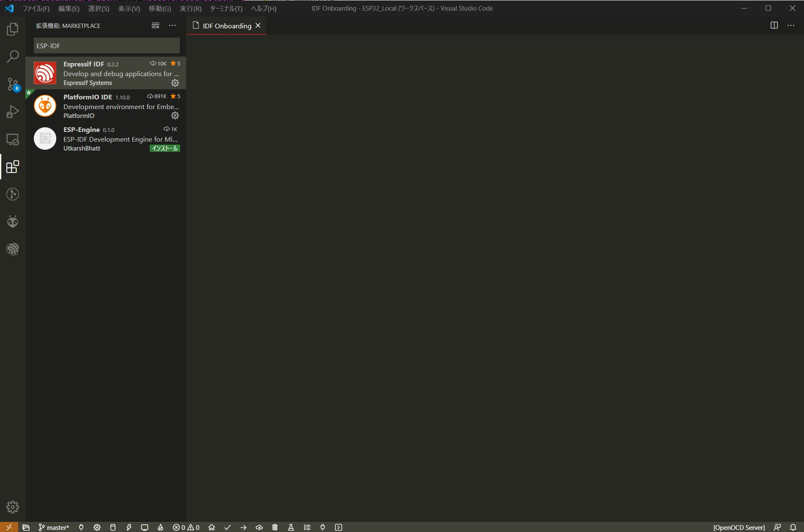The height and width of the screenshot is (532, 804).
Task: Select serial port plug icon after master*
Action: [81, 527]
